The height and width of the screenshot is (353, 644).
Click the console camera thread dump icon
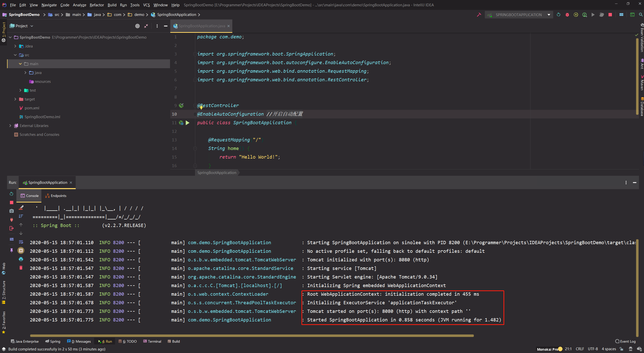coord(12,211)
